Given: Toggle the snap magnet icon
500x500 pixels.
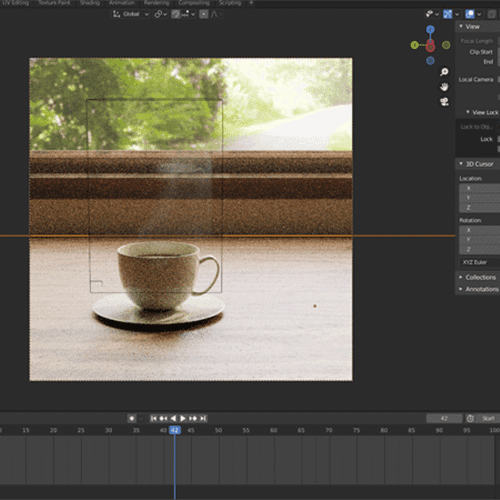Looking at the screenshot, I should tap(176, 14).
